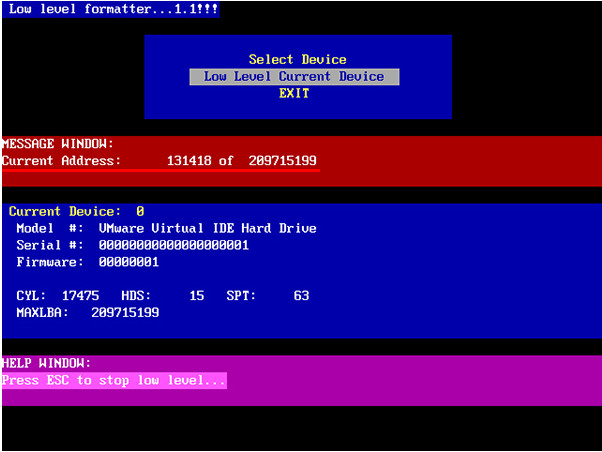Click the HDS value 15
Viewport: 602px width, 452px height.
click(x=197, y=296)
